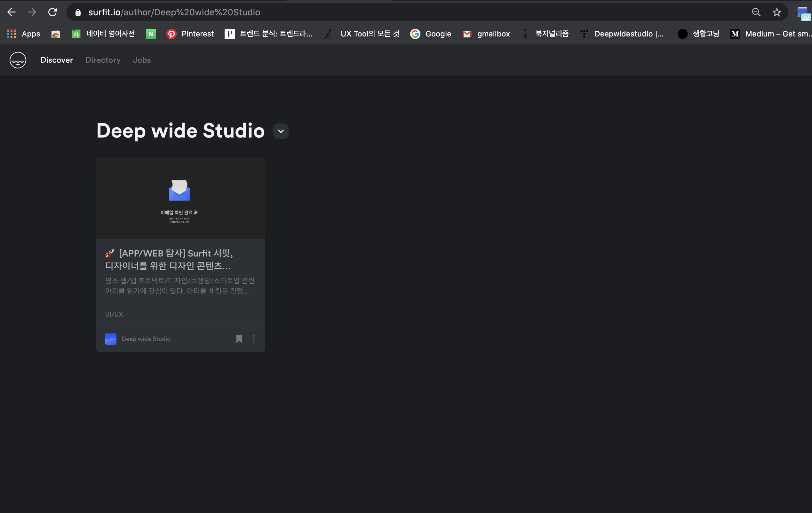Click the article thumbnail with the email envelope
The height and width of the screenshot is (513, 812).
click(180, 198)
